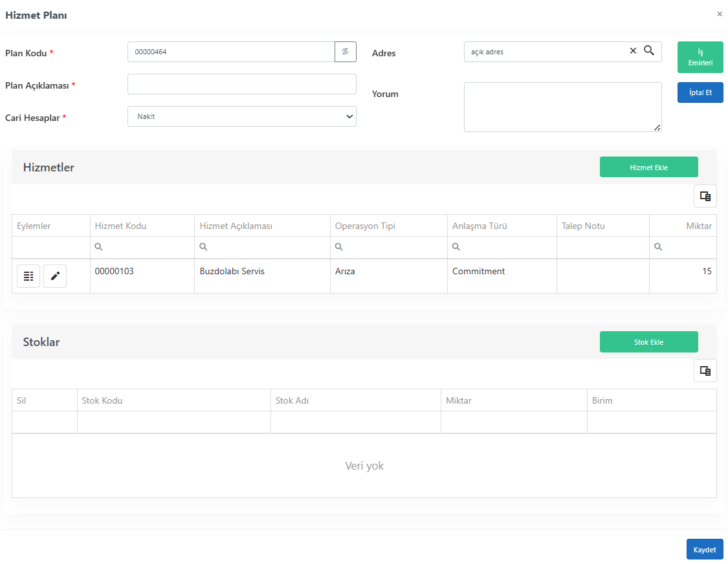Click the Arıza operation type cell
728x564 pixels.
(389, 276)
